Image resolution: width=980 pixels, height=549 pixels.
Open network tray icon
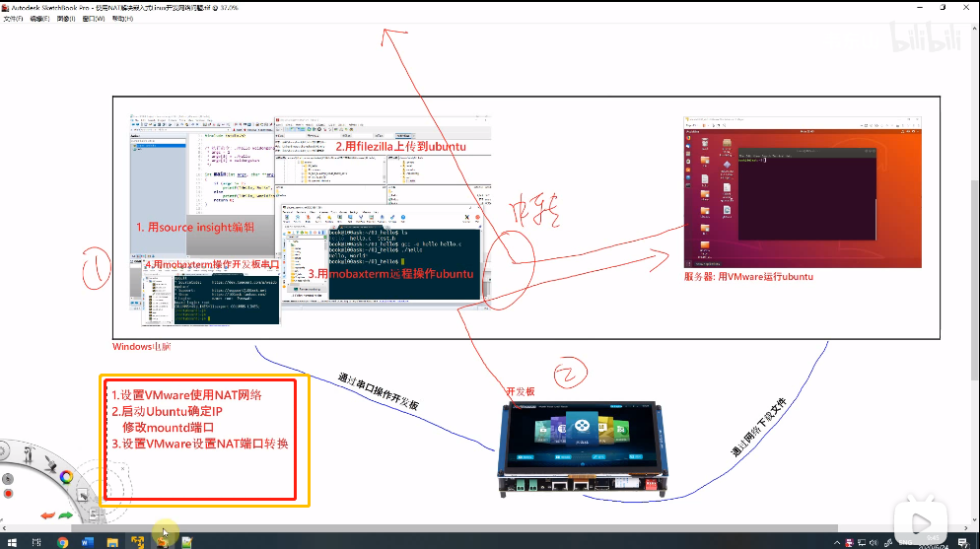pyautogui.click(x=862, y=543)
